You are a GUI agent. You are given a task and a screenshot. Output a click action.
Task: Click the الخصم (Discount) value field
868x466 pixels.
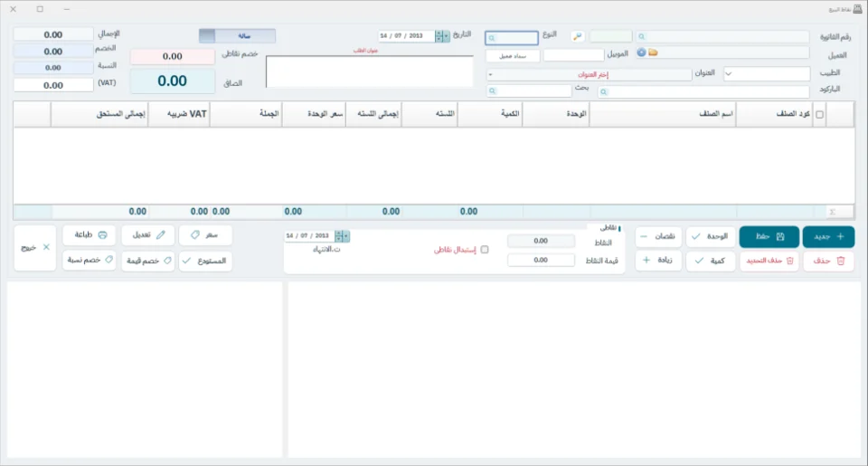[53, 52]
